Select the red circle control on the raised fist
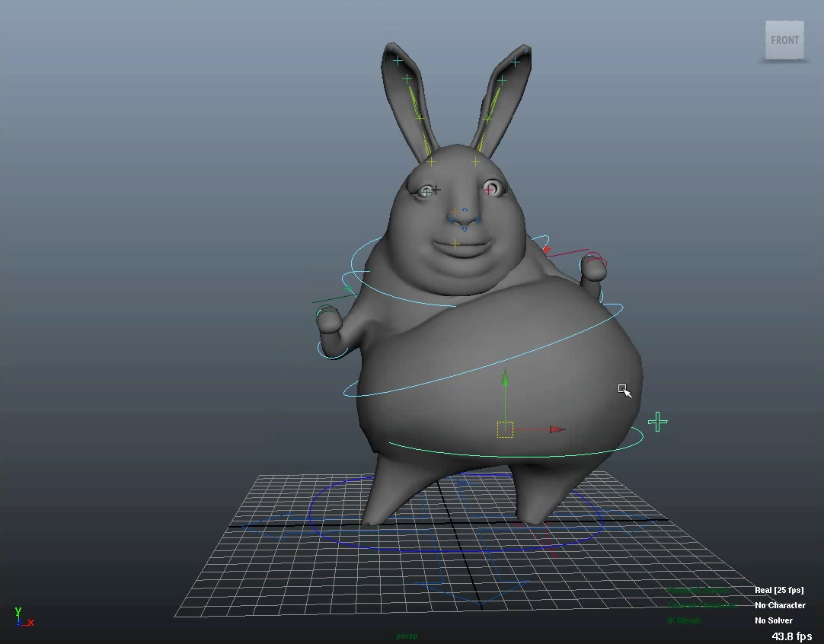 pos(595,258)
